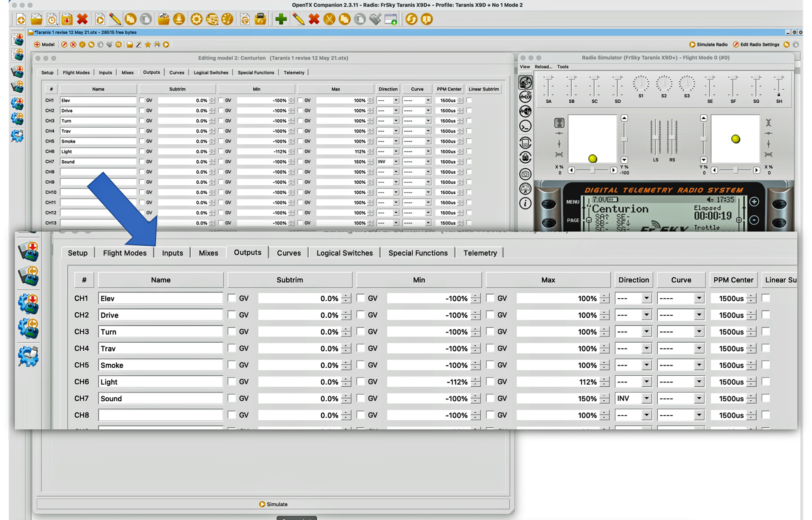Open Elev Curve dropdown in magnified view

point(680,298)
